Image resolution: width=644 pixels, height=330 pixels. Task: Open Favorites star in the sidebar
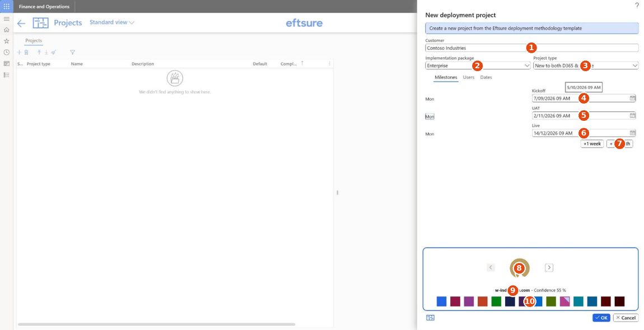7,41
